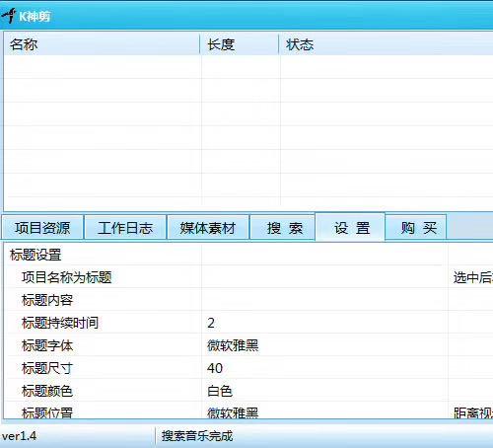Edit 标题持续时间 value 2
The height and width of the screenshot is (448, 493).
(324, 323)
